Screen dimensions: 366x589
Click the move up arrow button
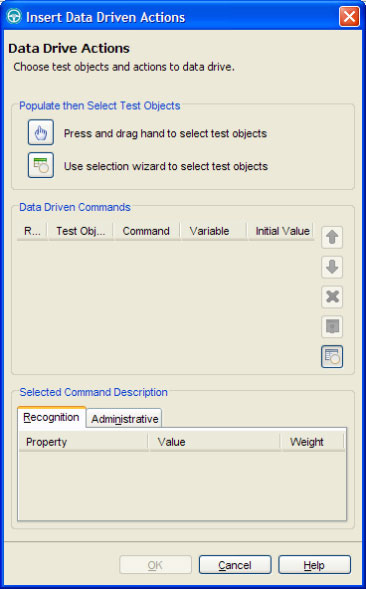[x=332, y=237]
